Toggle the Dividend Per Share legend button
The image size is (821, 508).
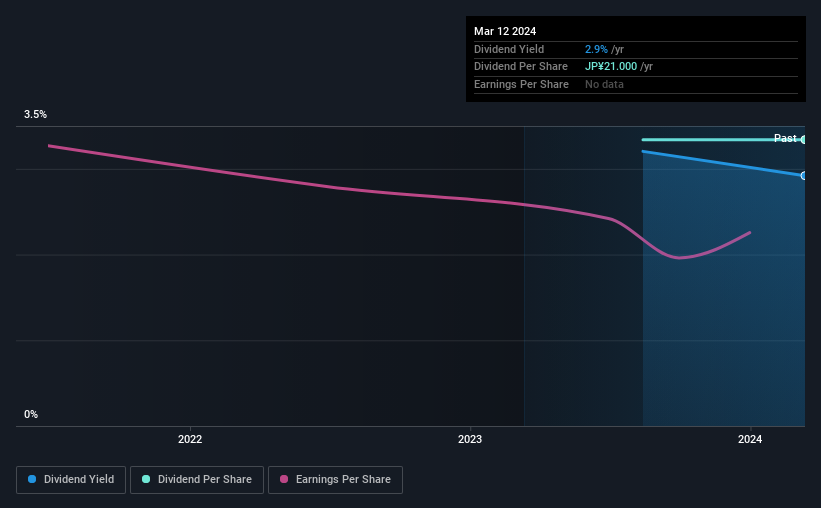pos(197,480)
